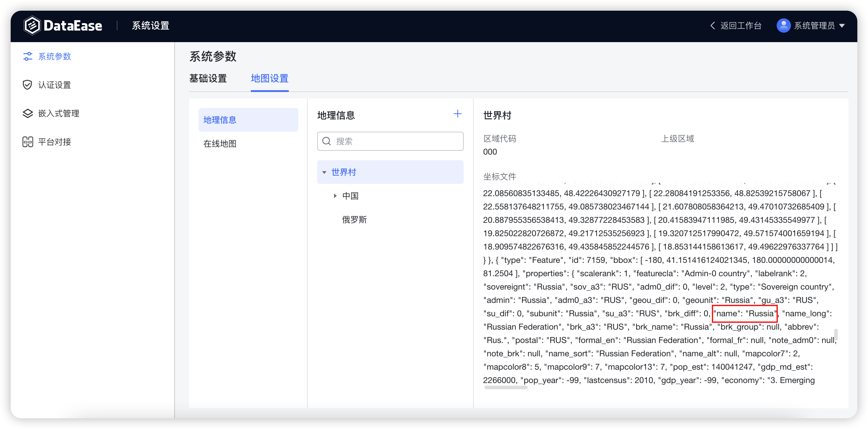Click the 嵌入式管理 layers icon
The width and height of the screenshot is (868, 429).
point(28,113)
